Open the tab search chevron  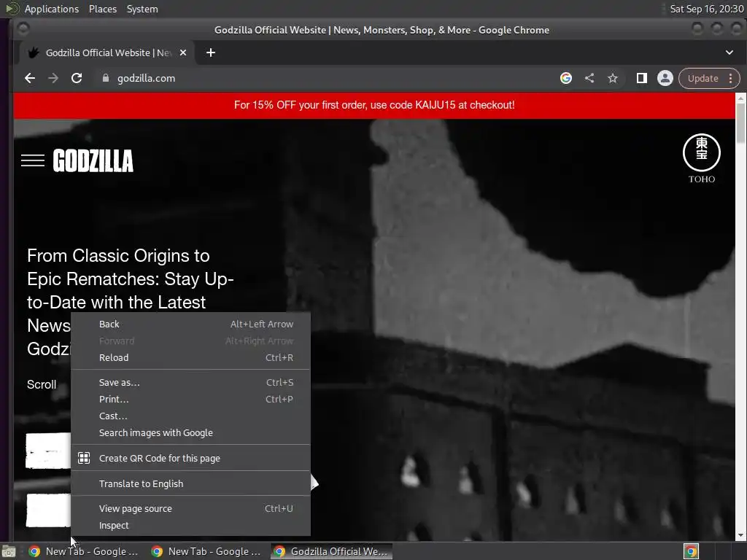[729, 52]
